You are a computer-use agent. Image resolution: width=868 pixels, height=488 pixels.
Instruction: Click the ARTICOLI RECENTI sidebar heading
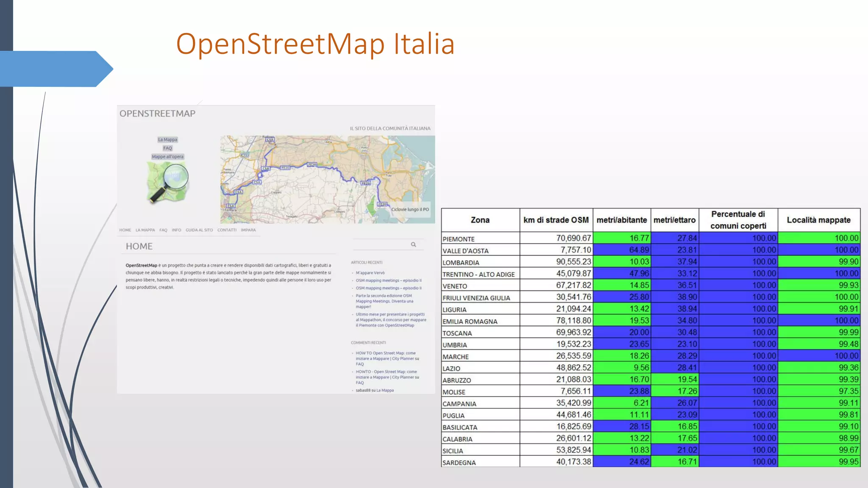coord(367,263)
